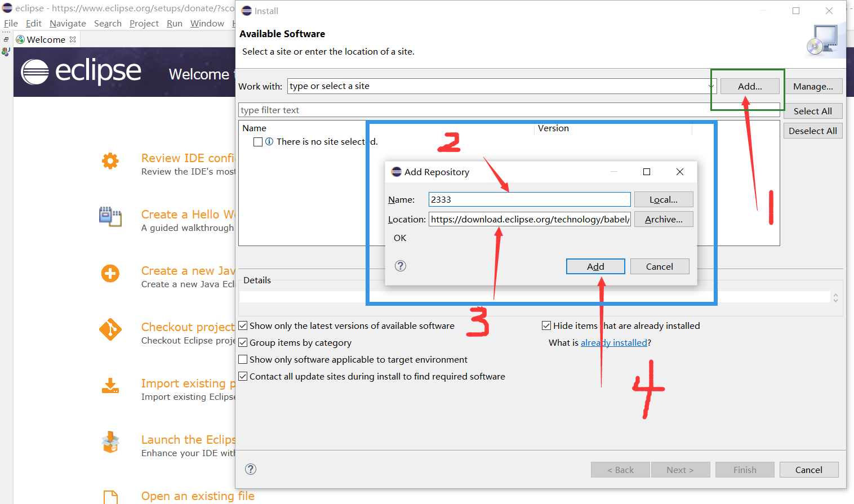The image size is (854, 504).
Task: Toggle Group items by category checkbox
Action: pyautogui.click(x=243, y=342)
